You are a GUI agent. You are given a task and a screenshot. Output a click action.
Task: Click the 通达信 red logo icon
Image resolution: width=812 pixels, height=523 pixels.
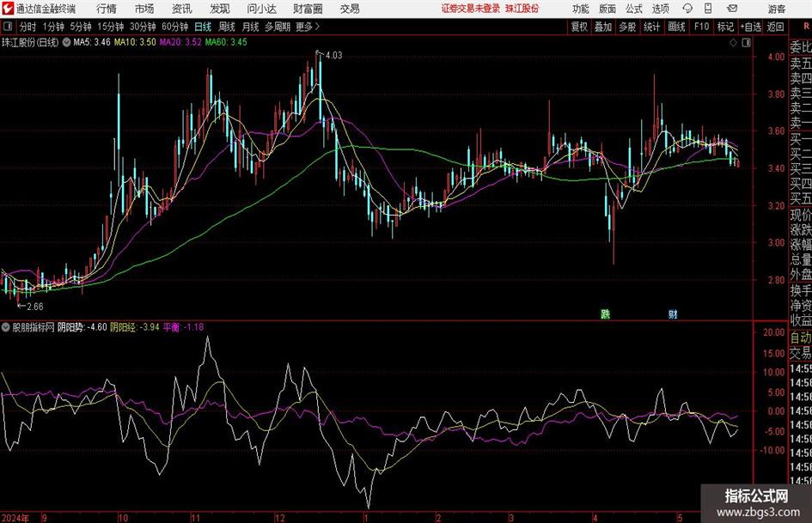pos(8,9)
